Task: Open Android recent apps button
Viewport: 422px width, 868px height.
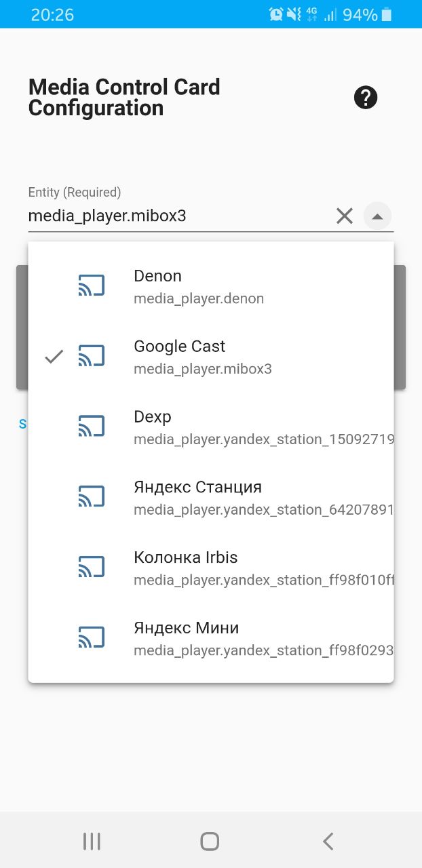Action: 92,842
